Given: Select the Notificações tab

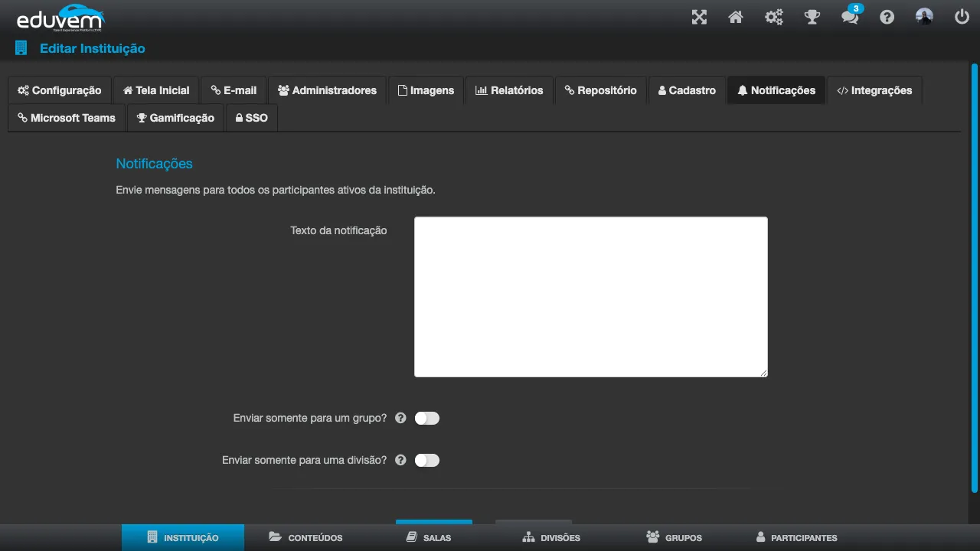Looking at the screenshot, I should [776, 90].
